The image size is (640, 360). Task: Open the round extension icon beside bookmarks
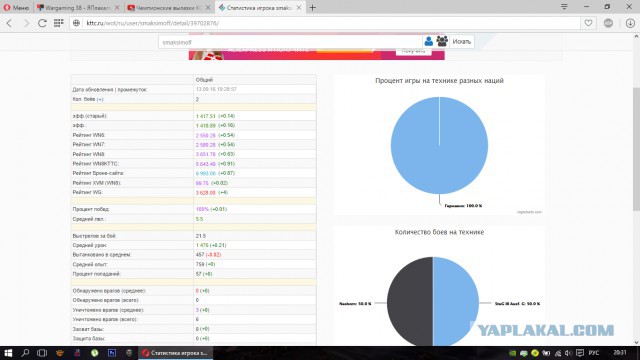608,23
